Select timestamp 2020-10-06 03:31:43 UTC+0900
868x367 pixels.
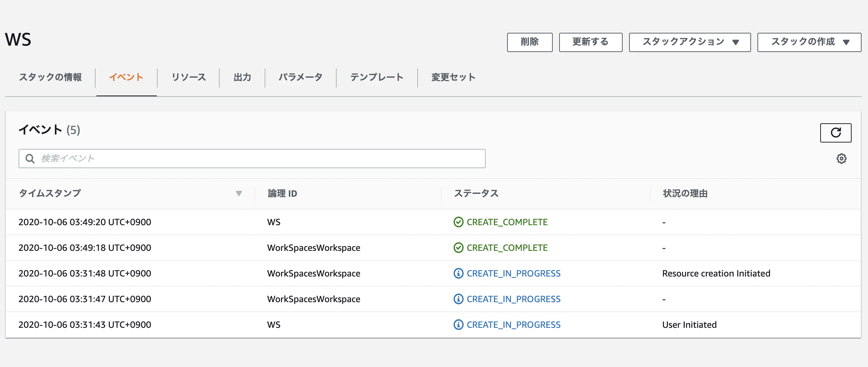[85, 325]
